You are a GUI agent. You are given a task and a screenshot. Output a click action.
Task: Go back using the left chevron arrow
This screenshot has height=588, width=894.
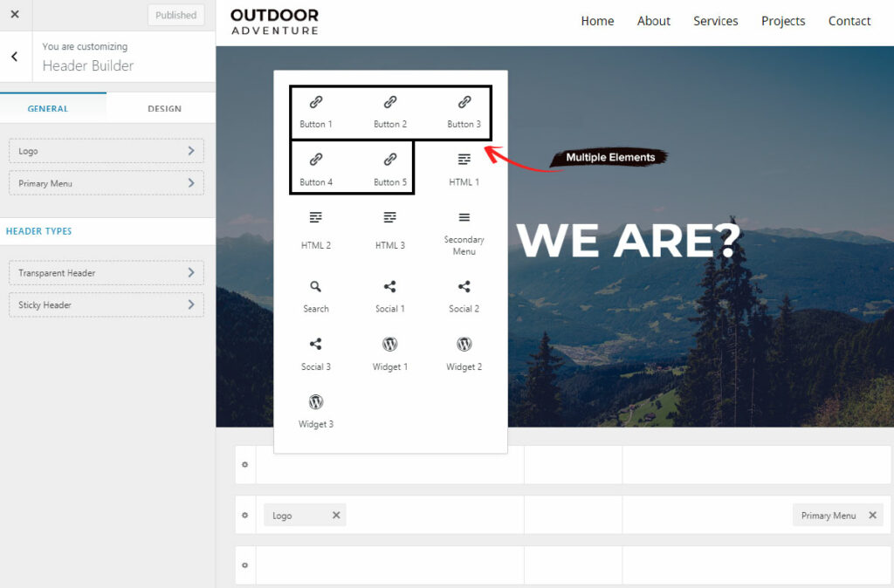point(15,57)
